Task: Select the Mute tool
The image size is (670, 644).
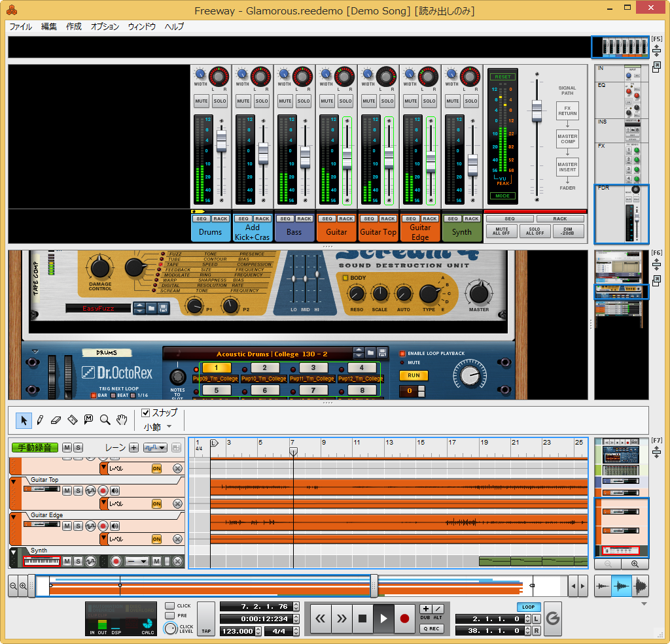Action: [88, 420]
